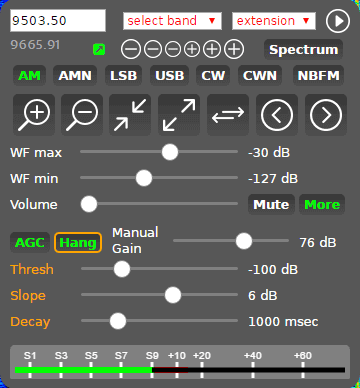Switch to NBFM mode

[318, 76]
